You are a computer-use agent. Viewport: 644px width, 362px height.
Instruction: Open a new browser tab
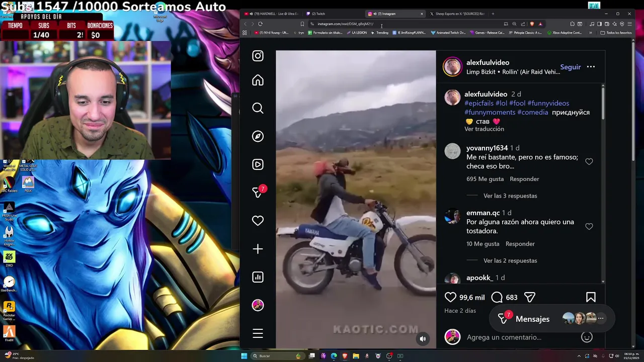493,14
